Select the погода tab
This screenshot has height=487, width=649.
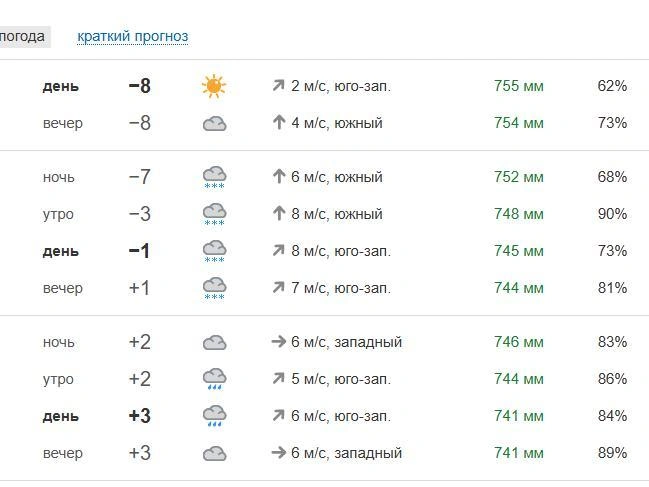pyautogui.click(x=22, y=36)
